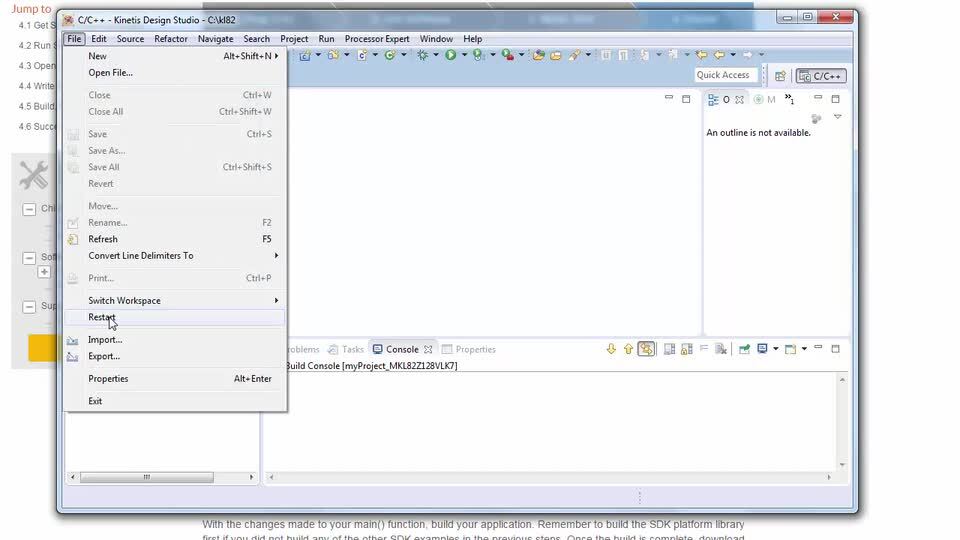Expand the Switch Workspace submenu
The width and height of the screenshot is (960, 540).
tap(175, 301)
